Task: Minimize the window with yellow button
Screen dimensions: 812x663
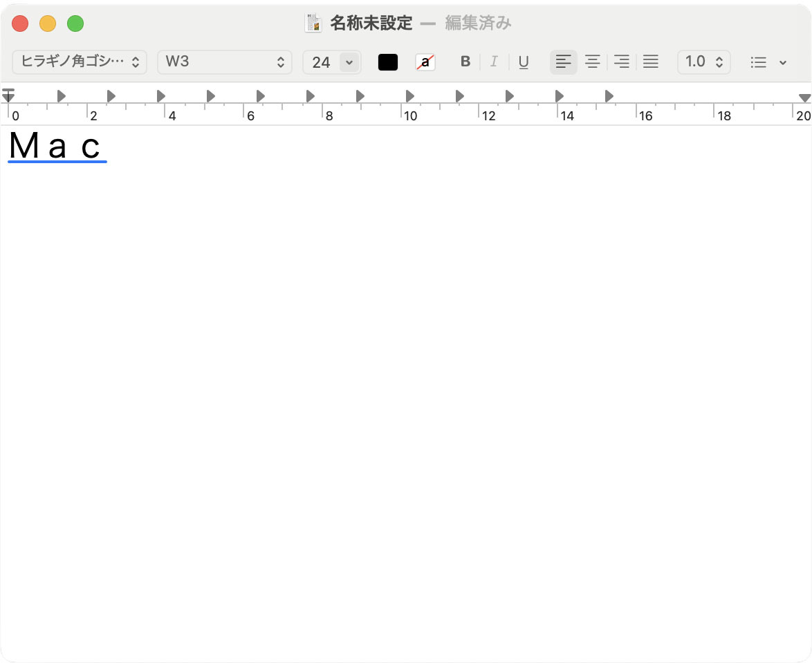Action: pos(48,24)
